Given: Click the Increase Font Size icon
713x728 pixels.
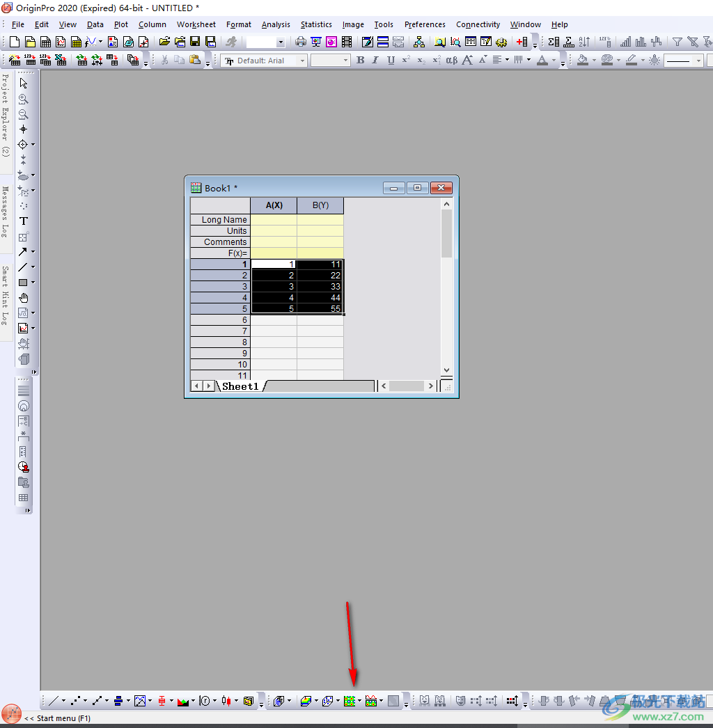Looking at the screenshot, I should point(467,60).
